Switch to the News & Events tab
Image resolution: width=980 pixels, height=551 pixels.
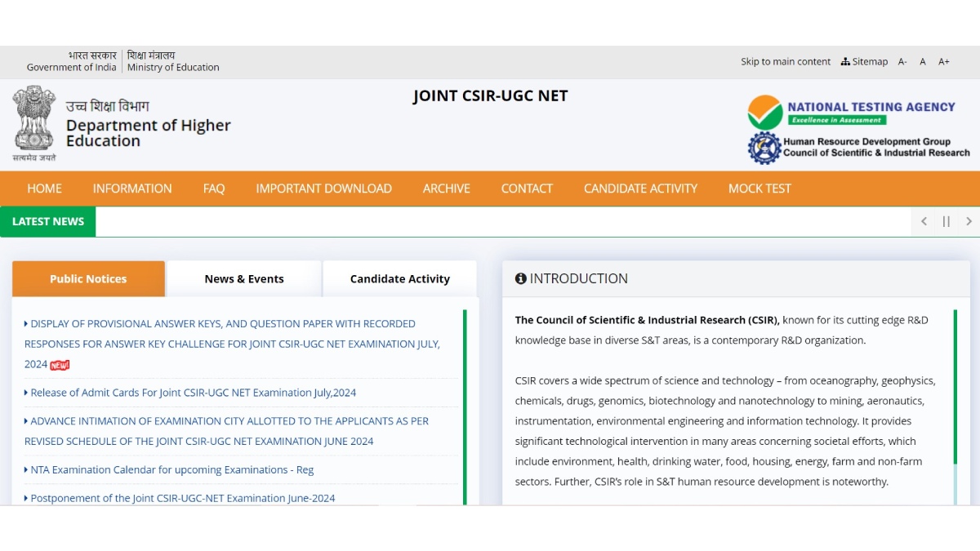click(243, 278)
